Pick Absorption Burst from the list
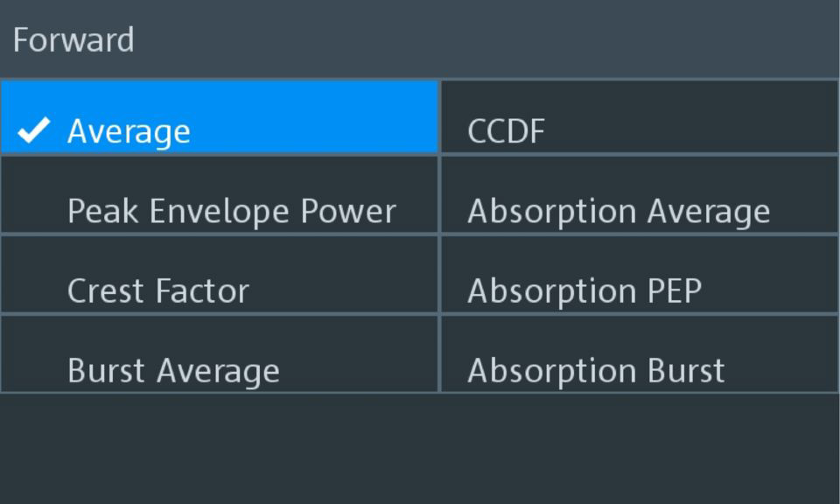 (x=595, y=370)
